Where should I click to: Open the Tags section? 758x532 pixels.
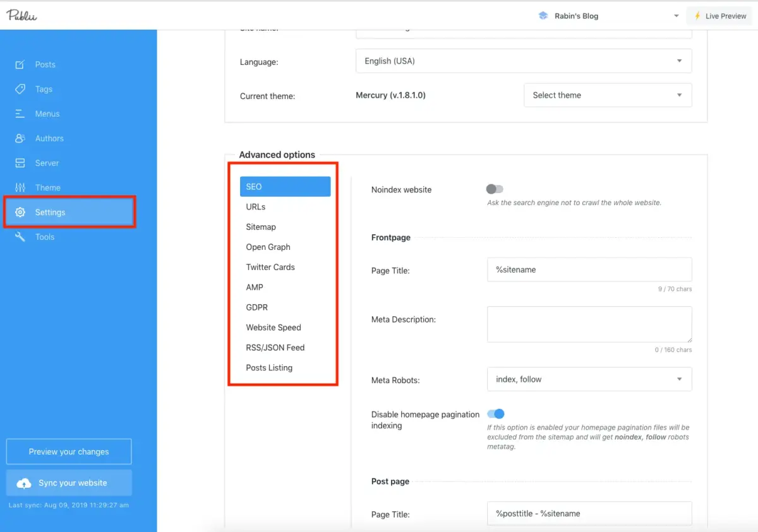click(21, 89)
